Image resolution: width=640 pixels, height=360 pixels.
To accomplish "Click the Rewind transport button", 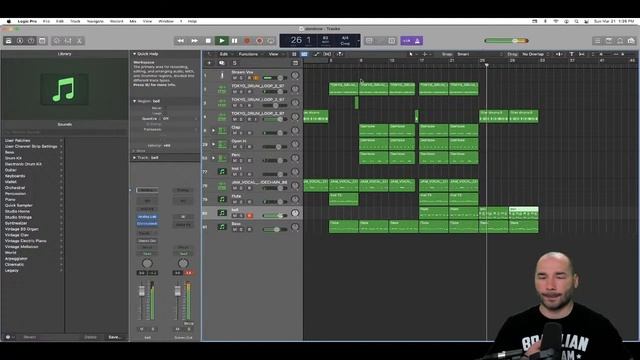I will click(180, 41).
